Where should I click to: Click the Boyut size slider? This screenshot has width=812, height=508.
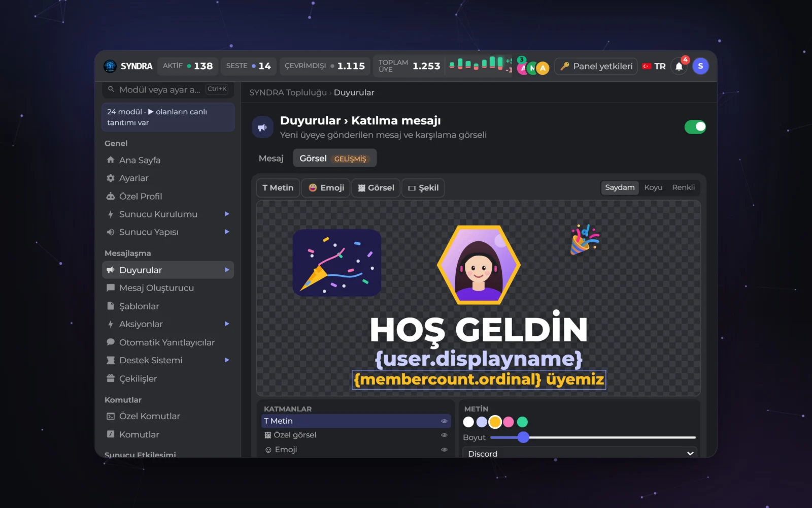tap(593, 437)
